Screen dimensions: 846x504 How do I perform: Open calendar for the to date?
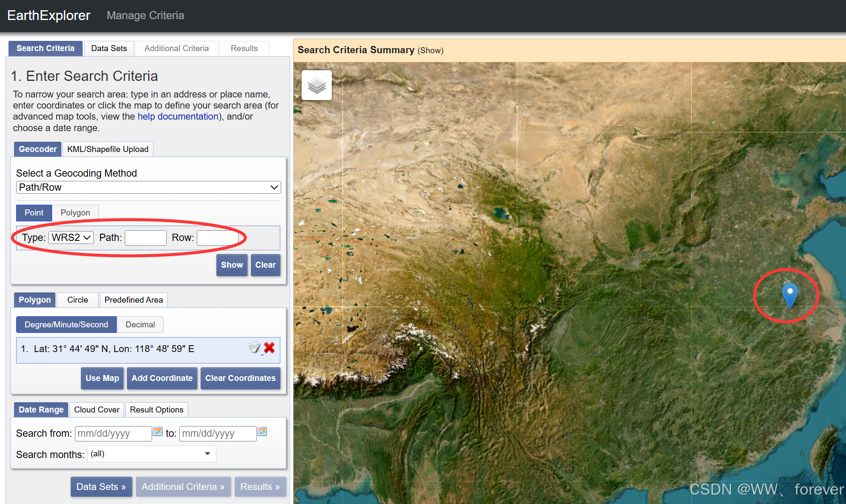[262, 432]
